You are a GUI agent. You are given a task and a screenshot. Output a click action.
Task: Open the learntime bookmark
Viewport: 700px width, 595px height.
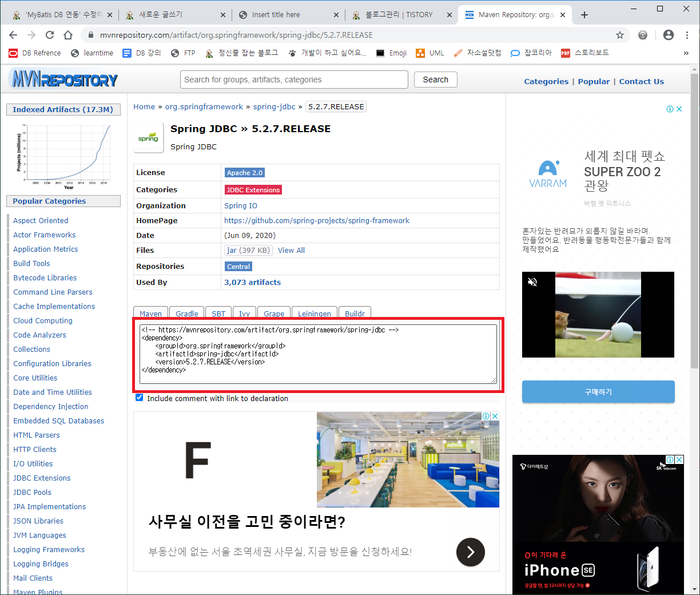[92, 53]
